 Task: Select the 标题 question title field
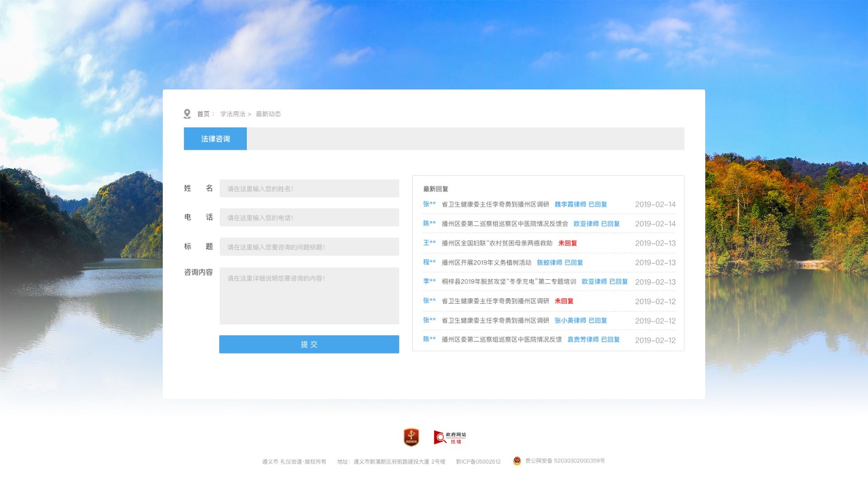(309, 247)
